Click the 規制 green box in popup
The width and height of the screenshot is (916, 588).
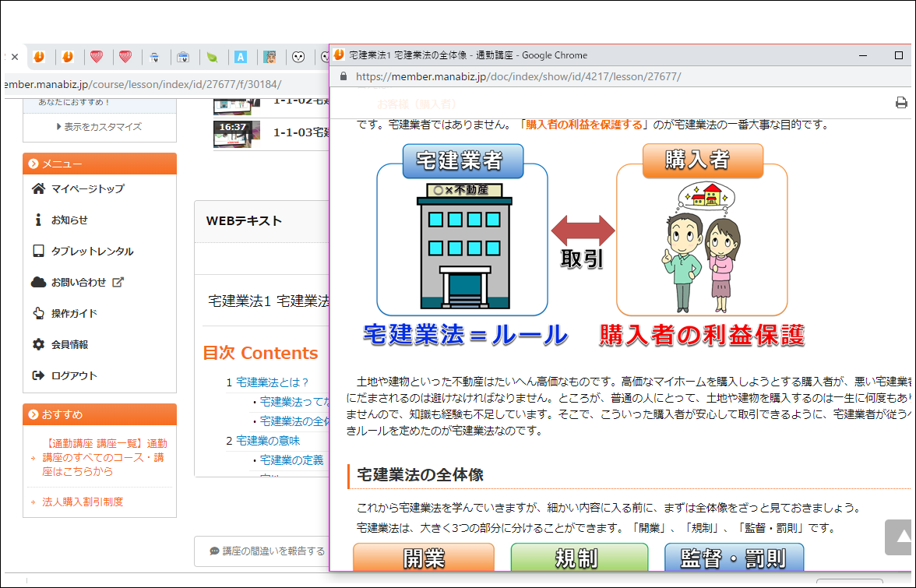tap(580, 557)
